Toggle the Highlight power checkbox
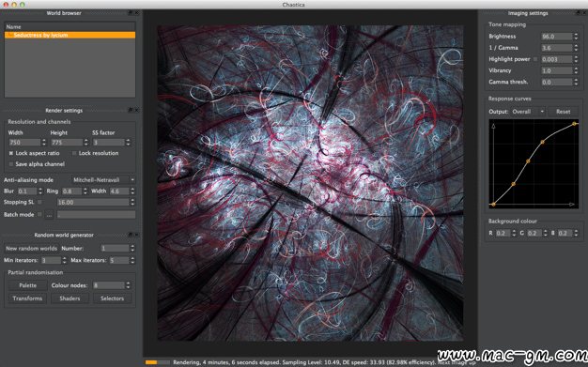This screenshot has height=367, width=588. (x=535, y=59)
